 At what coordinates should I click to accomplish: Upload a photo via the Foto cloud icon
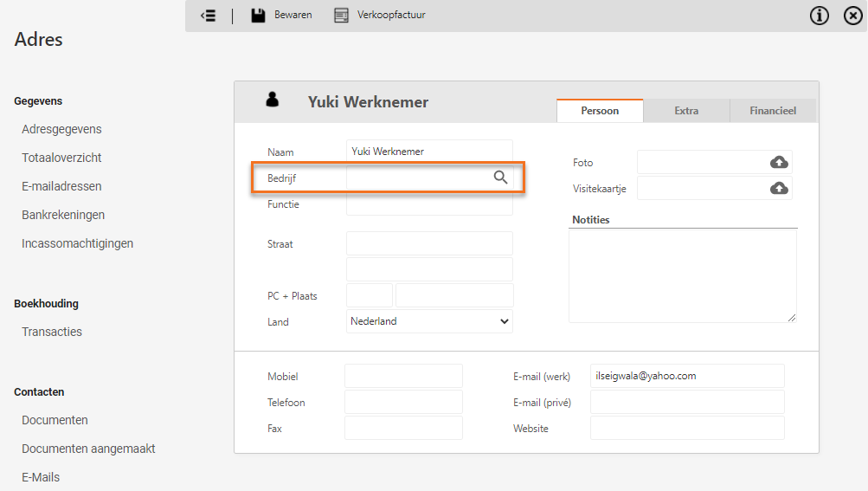coord(779,163)
